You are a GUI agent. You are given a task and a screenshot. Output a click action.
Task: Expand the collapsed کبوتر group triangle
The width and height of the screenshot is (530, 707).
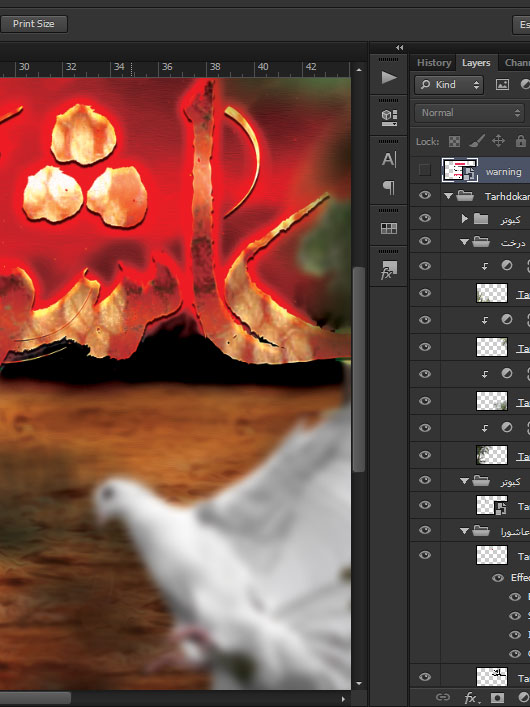pyautogui.click(x=465, y=219)
